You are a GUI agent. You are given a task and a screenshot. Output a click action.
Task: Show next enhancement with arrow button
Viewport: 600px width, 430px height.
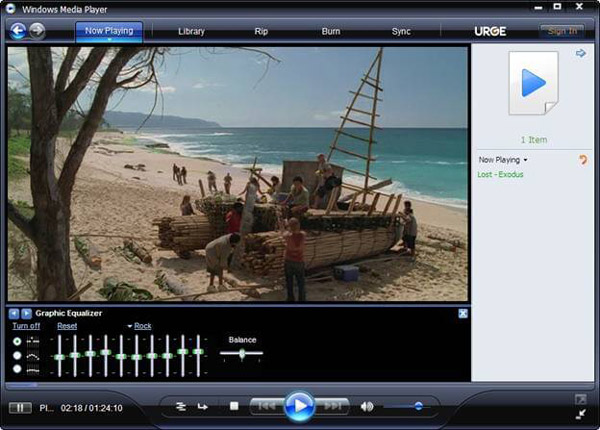point(26,313)
